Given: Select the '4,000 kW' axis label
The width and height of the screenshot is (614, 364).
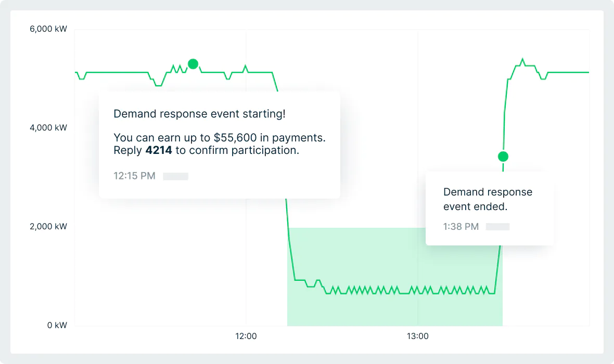Looking at the screenshot, I should click(x=48, y=127).
